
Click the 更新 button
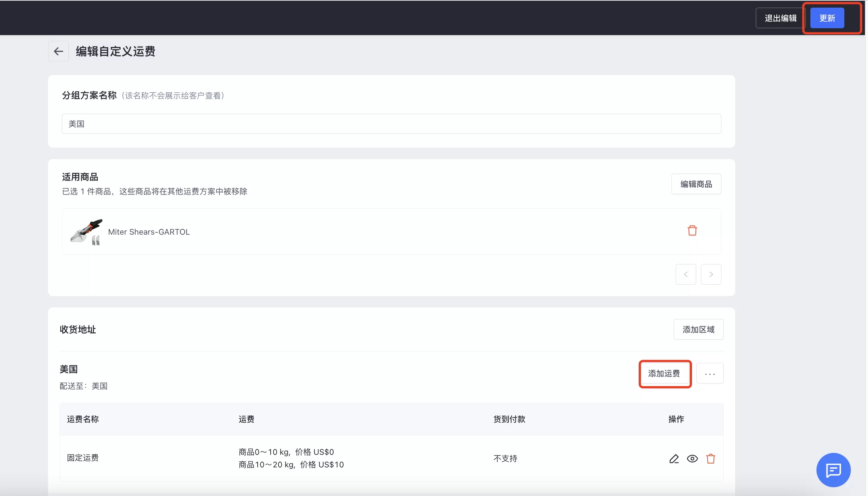point(827,18)
